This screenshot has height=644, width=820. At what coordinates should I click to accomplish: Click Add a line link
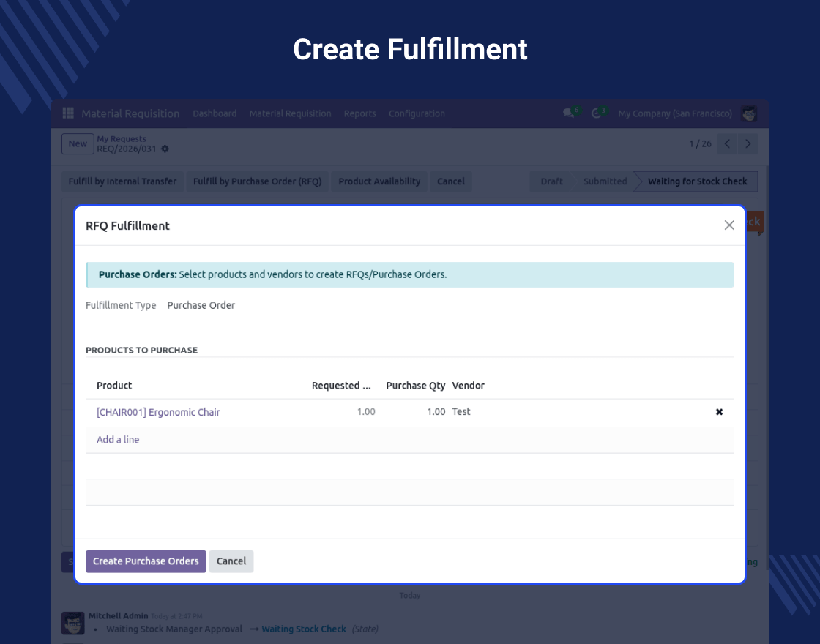[x=118, y=440]
